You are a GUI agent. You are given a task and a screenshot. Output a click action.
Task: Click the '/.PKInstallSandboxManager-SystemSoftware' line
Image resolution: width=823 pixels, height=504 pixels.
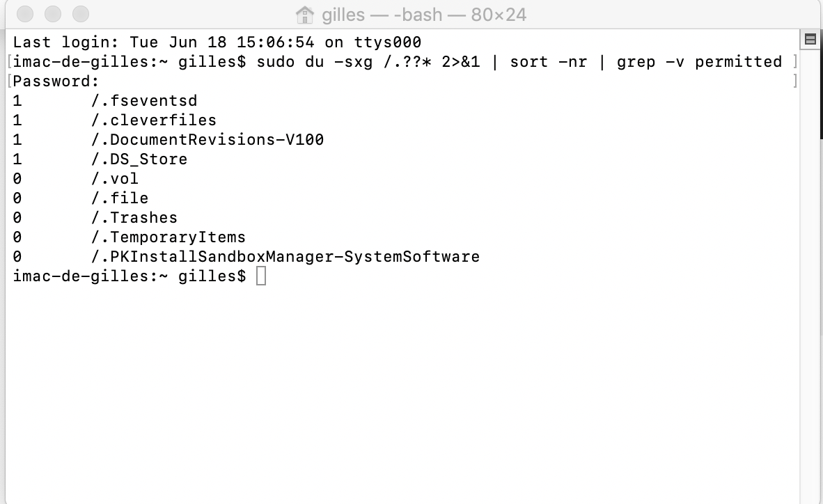click(285, 257)
